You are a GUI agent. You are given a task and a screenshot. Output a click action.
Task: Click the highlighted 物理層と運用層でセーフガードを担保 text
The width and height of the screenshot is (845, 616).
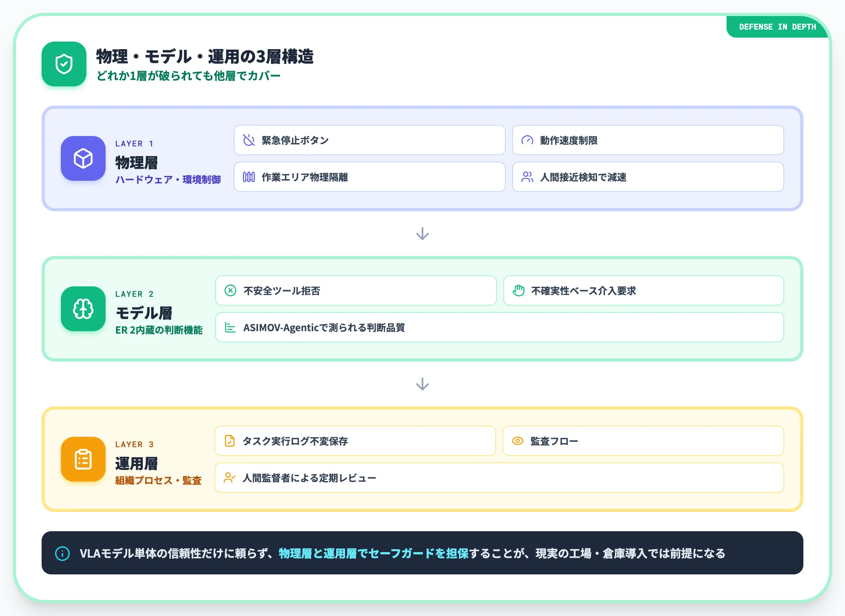374,554
